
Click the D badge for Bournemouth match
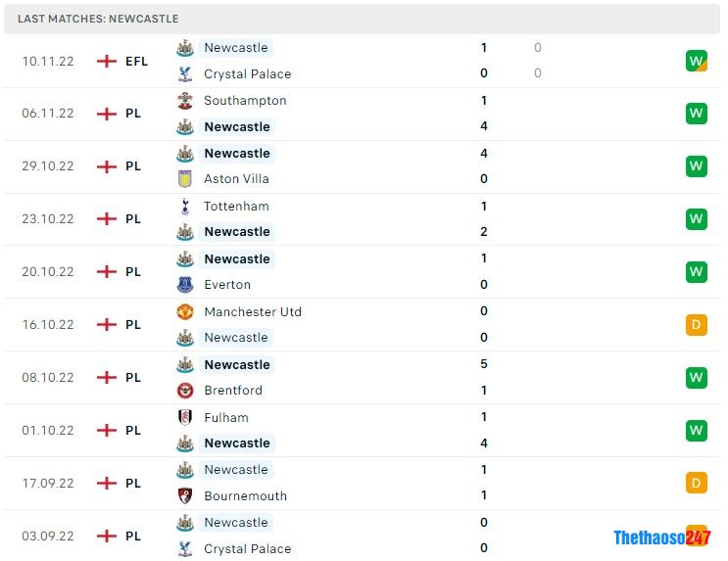696,484
